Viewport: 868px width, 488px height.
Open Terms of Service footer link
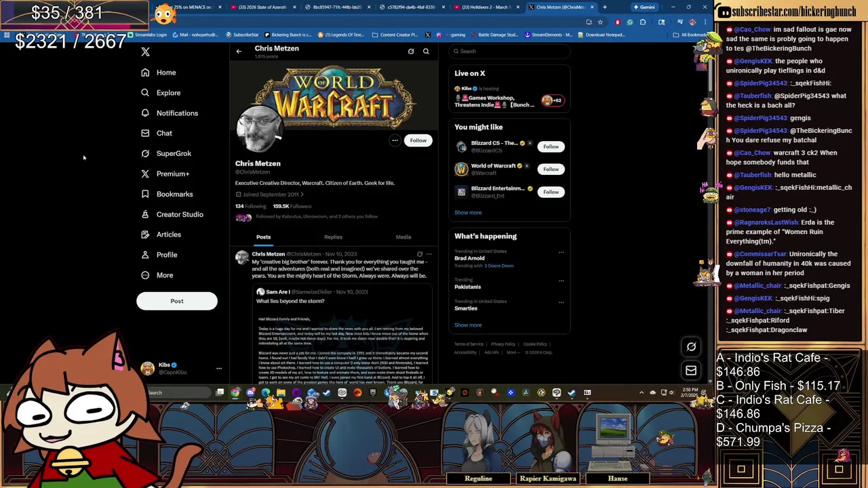[469, 344]
